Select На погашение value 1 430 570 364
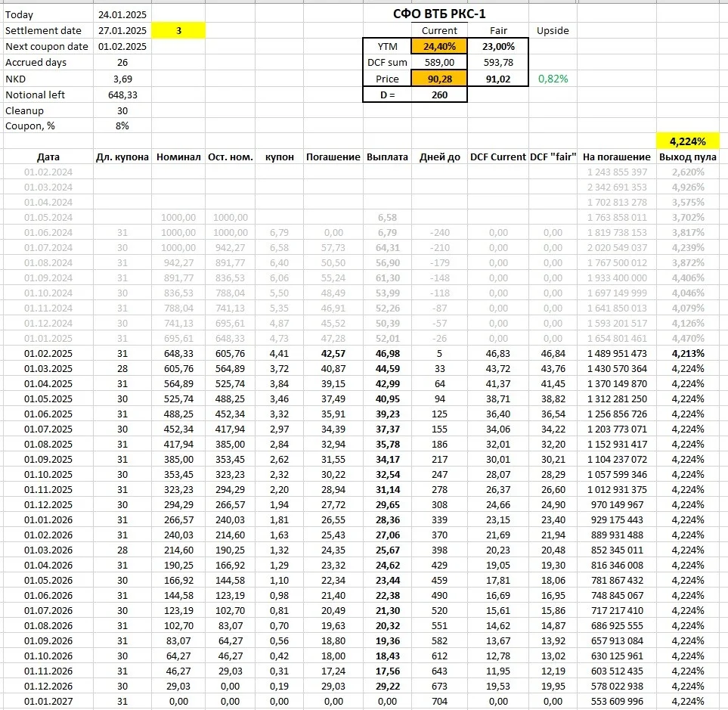The width and height of the screenshot is (728, 710). pyautogui.click(x=617, y=369)
